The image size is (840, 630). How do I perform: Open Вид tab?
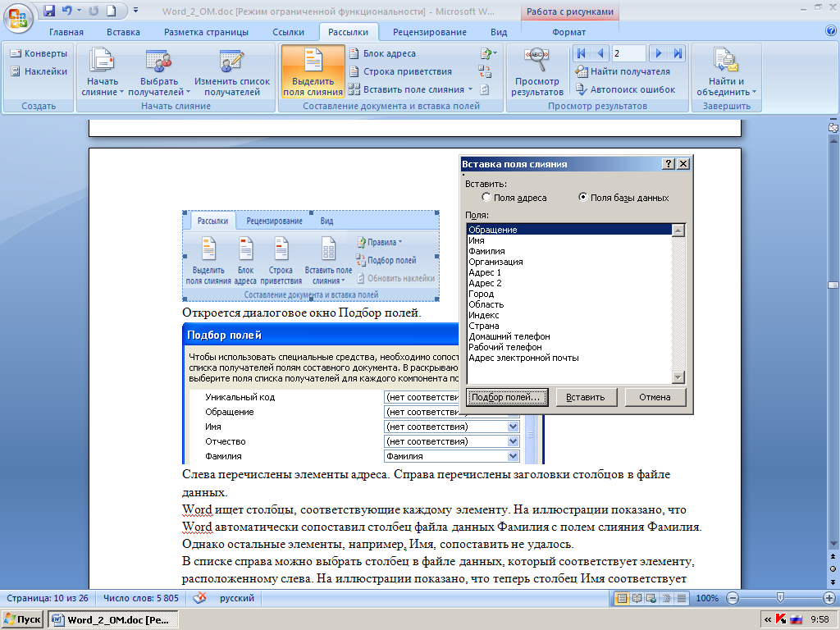[x=499, y=32]
